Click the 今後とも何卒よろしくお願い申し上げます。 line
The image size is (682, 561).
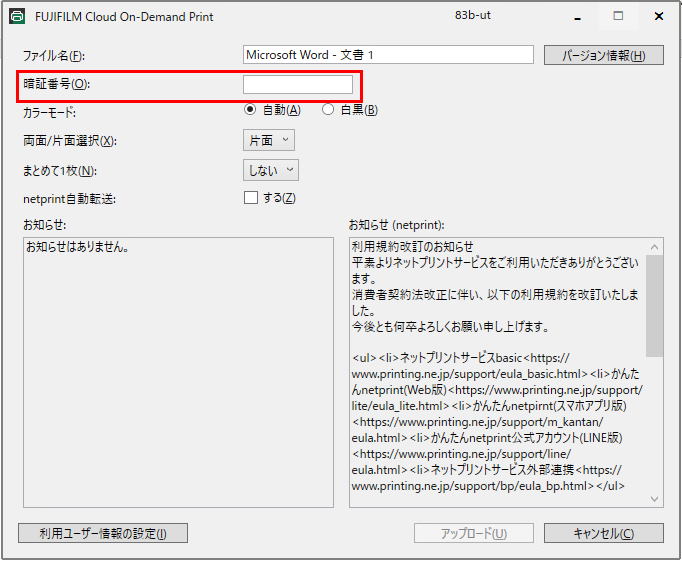[450, 326]
